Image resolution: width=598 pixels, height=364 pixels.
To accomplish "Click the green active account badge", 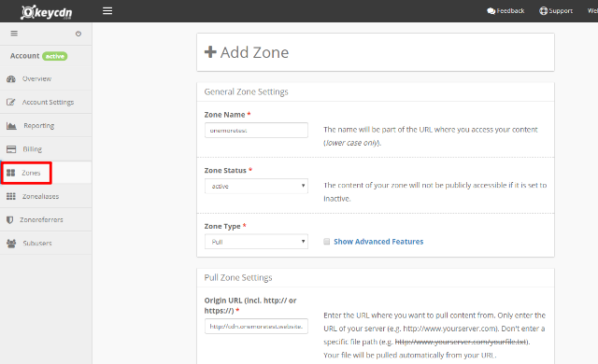I will (x=55, y=56).
